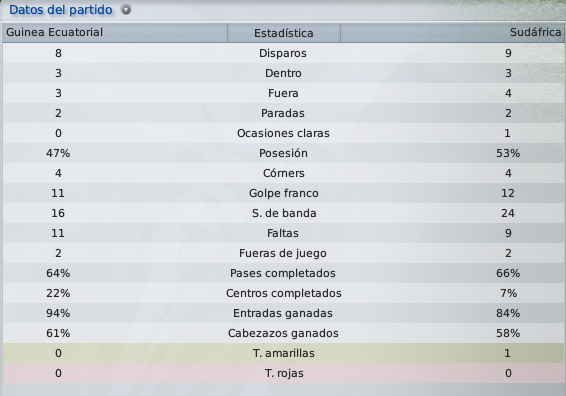Image resolution: width=566 pixels, height=396 pixels.
Task: Click the Fueras de juego row
Action: [283, 253]
